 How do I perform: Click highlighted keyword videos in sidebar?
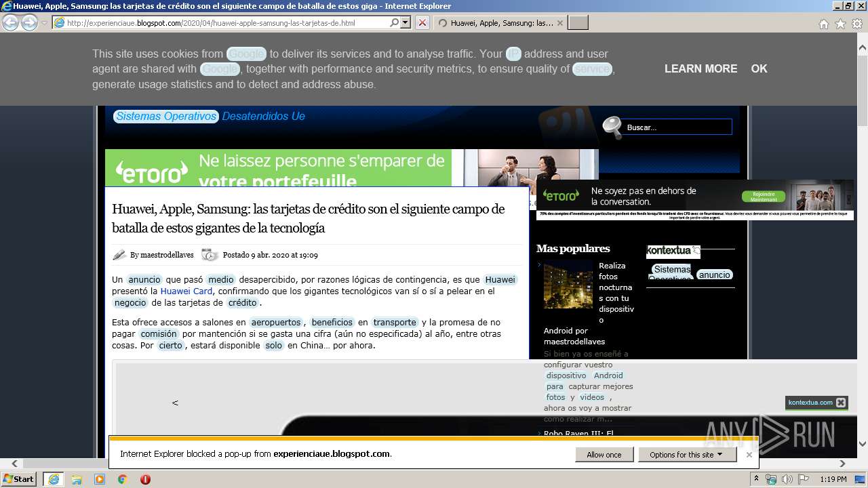592,397
